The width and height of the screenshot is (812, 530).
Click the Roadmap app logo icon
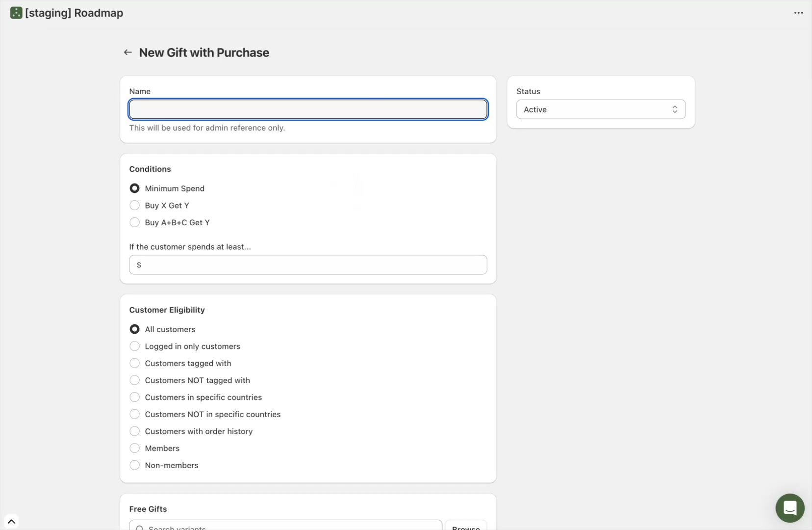[16, 13]
